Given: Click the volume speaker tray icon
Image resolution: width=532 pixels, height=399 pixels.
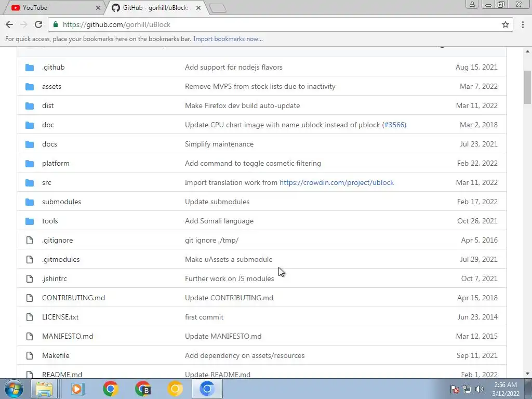Looking at the screenshot, I should coord(480,389).
